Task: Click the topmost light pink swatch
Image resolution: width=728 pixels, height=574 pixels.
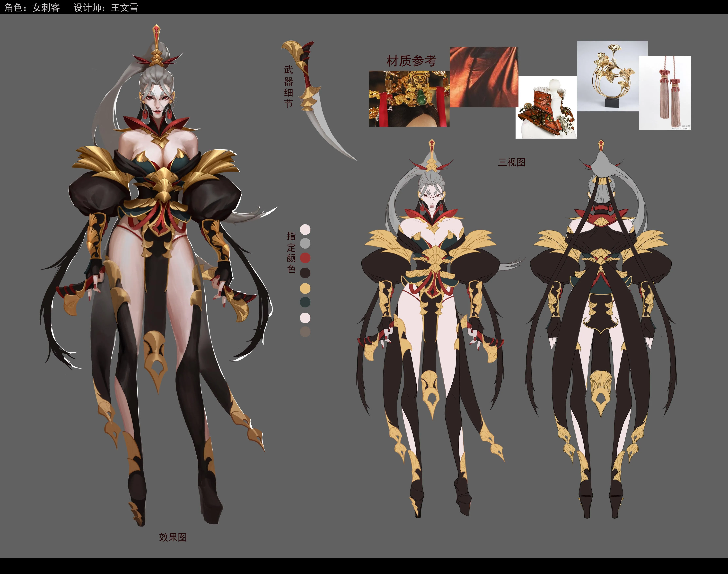Action: click(305, 230)
